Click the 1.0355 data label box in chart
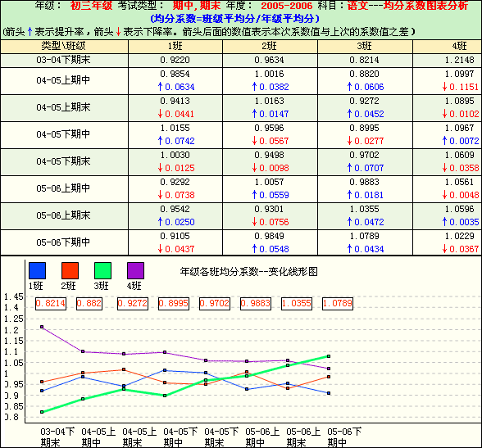Image resolution: width=482 pixels, height=448 pixels. 297,304
